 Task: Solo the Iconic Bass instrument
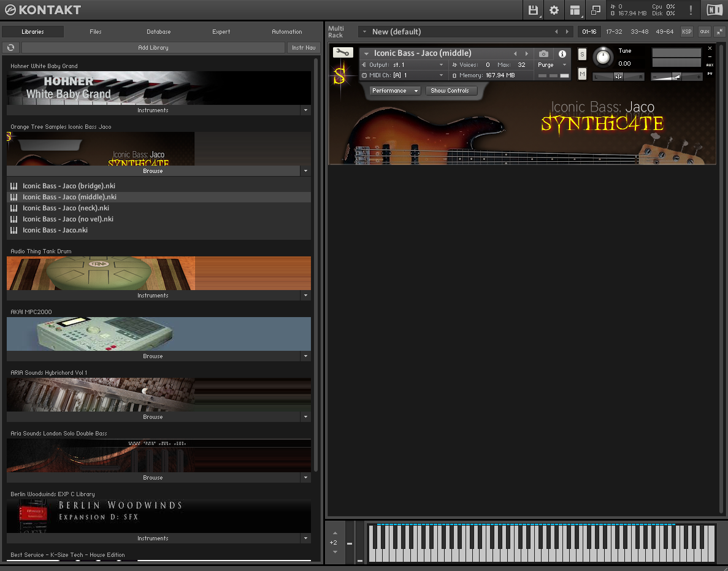pyautogui.click(x=582, y=55)
